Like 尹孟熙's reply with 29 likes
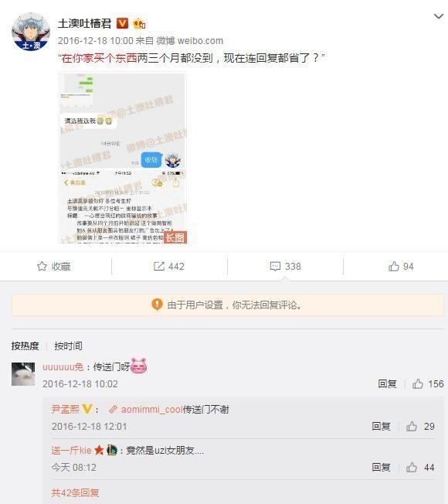448x504 pixels. click(412, 426)
